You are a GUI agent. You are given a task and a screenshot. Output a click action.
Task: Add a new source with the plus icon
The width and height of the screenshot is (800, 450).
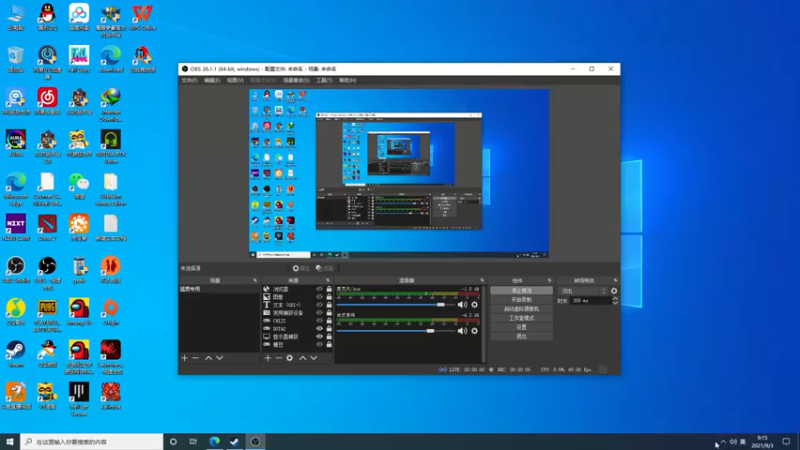(x=268, y=358)
